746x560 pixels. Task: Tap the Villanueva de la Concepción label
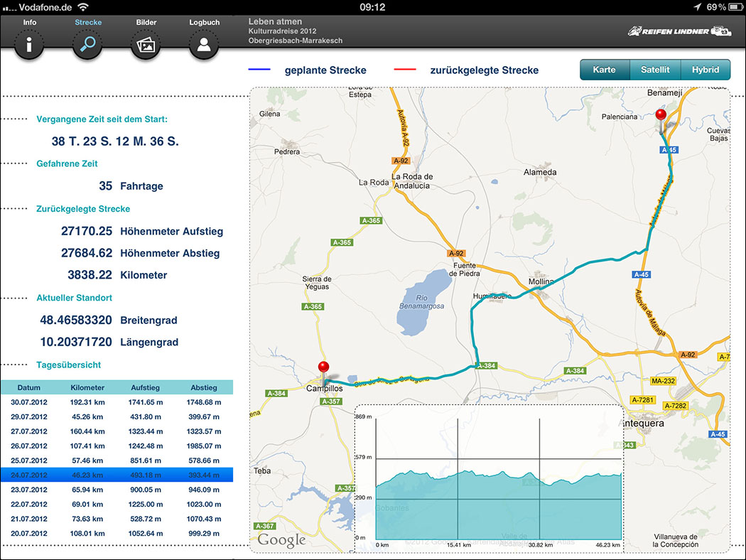click(676, 541)
